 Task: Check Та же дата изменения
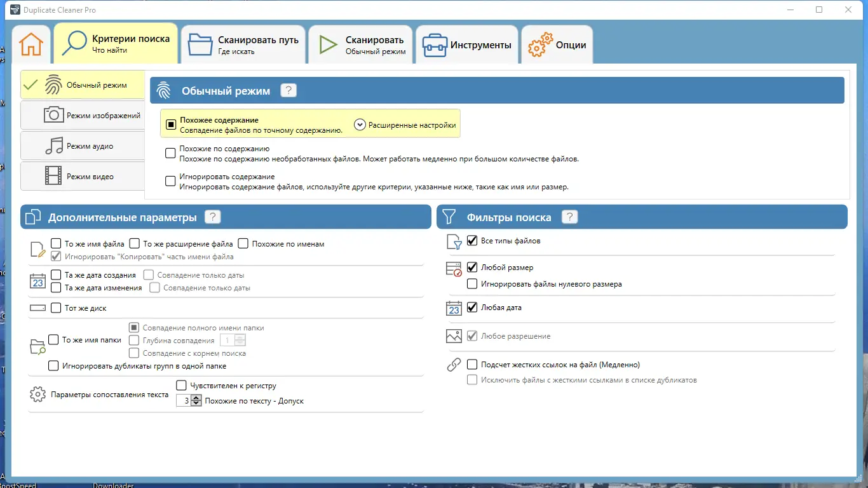pyautogui.click(x=56, y=288)
